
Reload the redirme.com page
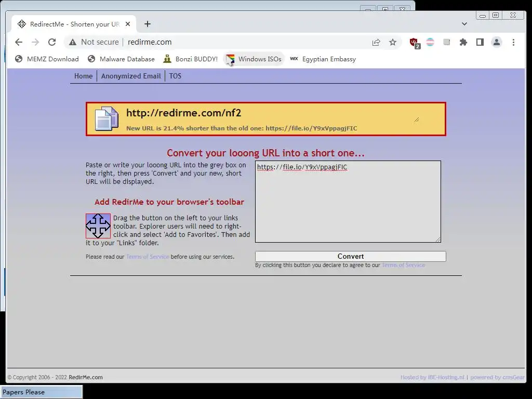[52, 42]
